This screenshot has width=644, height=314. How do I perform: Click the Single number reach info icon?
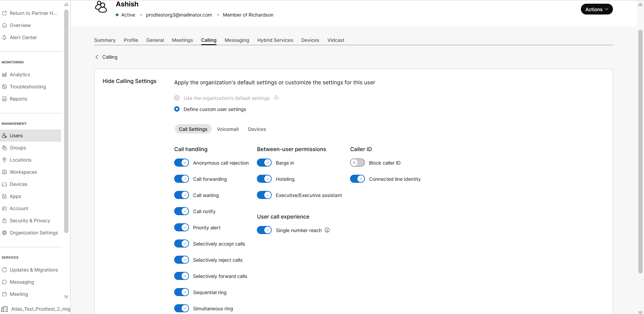click(x=327, y=230)
